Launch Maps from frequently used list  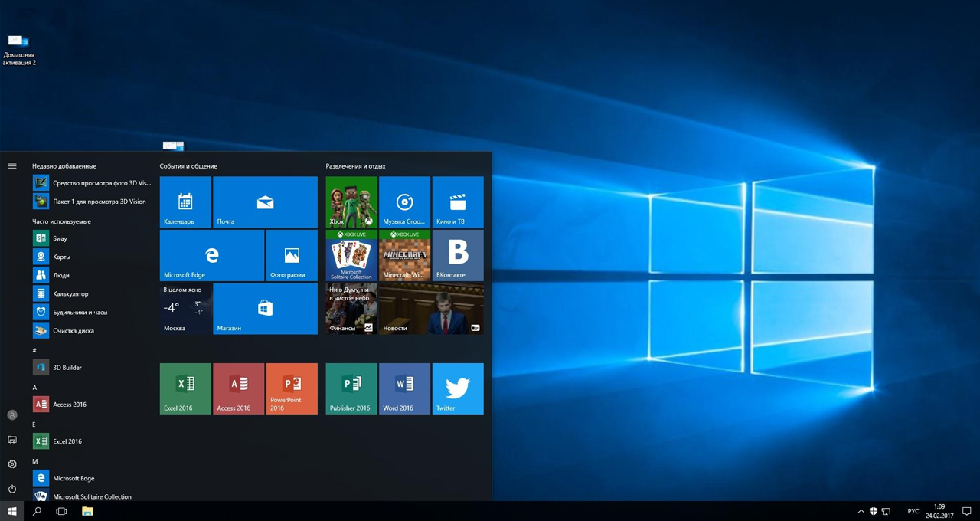click(92, 257)
